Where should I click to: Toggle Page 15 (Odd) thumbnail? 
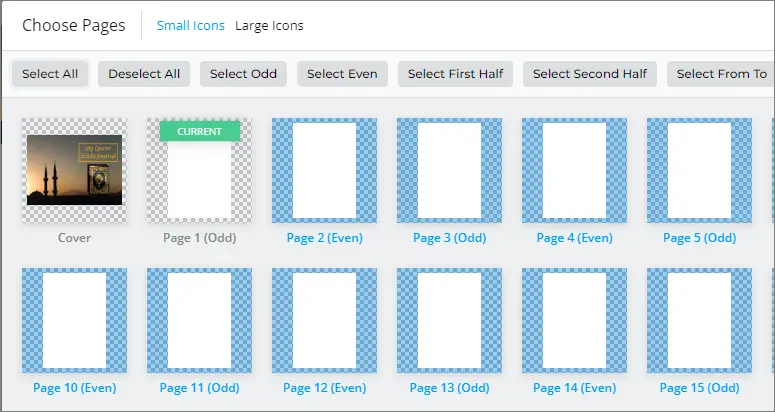(699, 321)
